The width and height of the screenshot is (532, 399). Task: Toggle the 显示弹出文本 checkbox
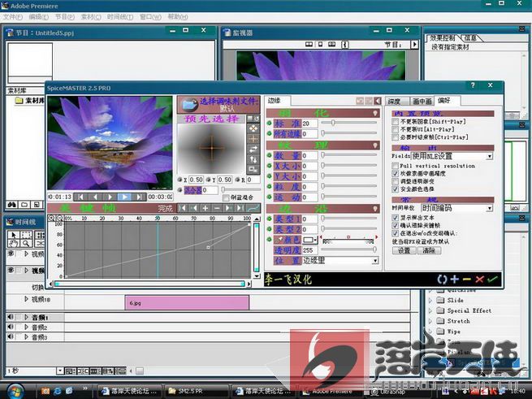395,217
